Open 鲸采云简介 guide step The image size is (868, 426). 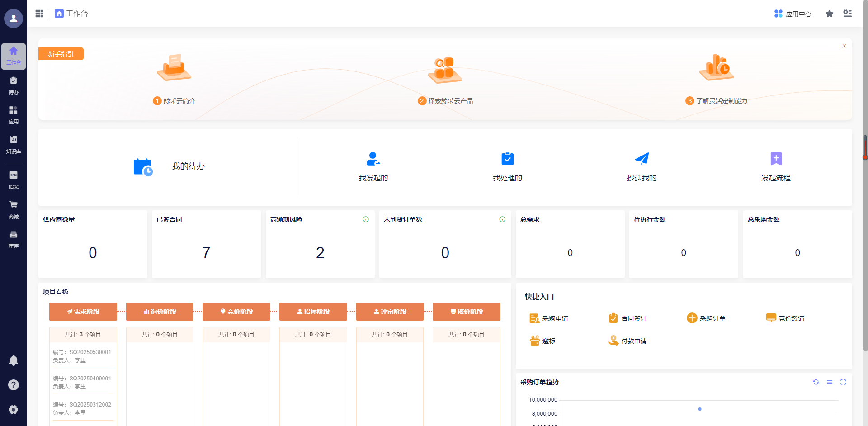click(x=174, y=100)
